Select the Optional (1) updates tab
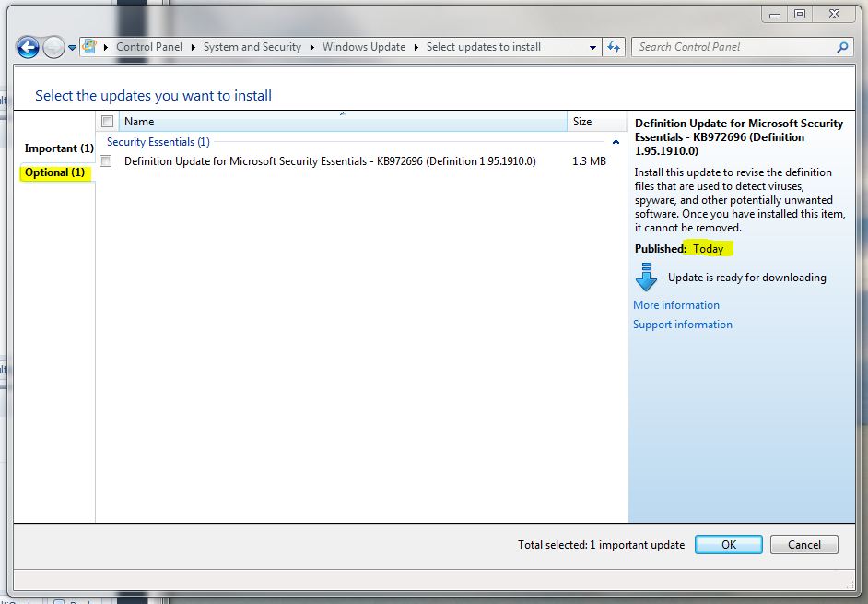 (54, 172)
